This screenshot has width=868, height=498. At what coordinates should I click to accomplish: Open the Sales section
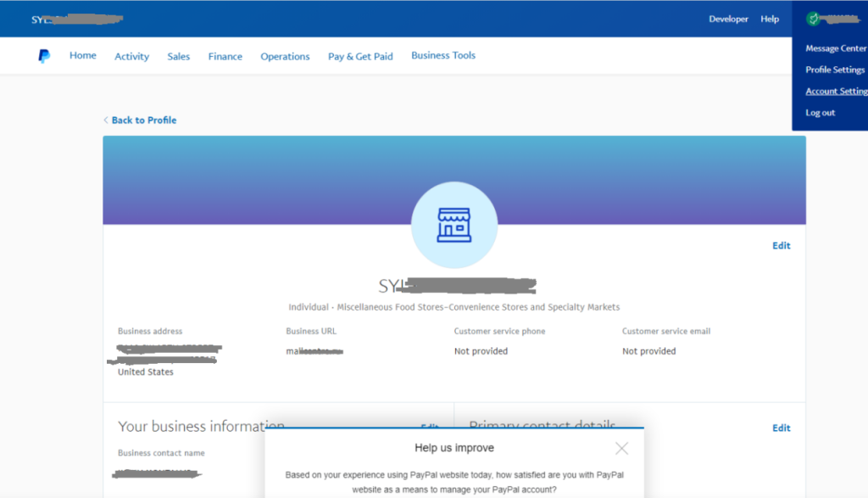178,55
